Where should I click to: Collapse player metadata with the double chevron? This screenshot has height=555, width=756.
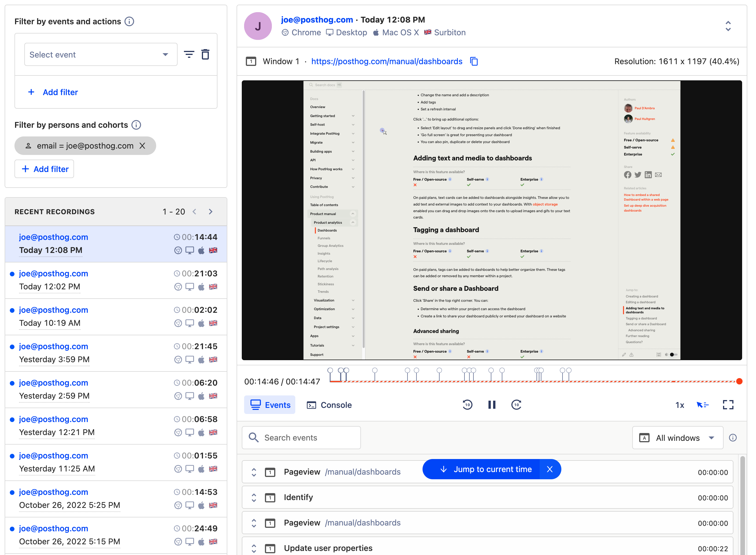(728, 25)
